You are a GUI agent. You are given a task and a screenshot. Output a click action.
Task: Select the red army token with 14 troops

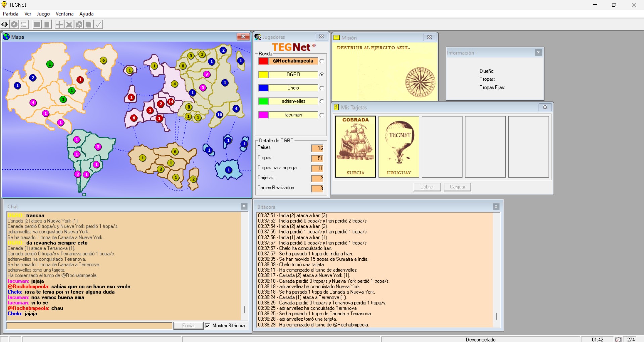tap(171, 101)
